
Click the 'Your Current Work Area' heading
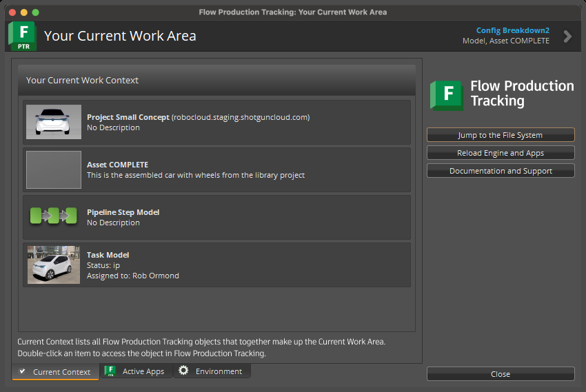click(x=120, y=36)
